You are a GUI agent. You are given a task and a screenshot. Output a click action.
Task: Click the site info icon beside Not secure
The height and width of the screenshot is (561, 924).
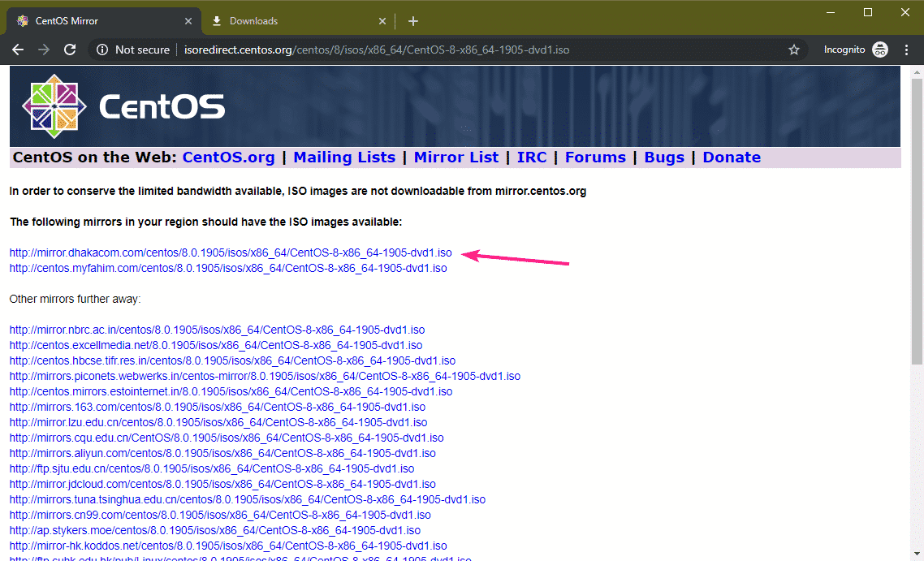pos(102,50)
